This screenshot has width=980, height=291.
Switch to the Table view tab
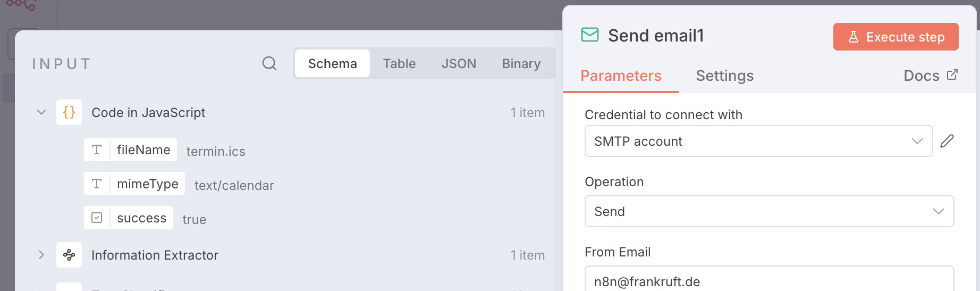[x=399, y=64]
